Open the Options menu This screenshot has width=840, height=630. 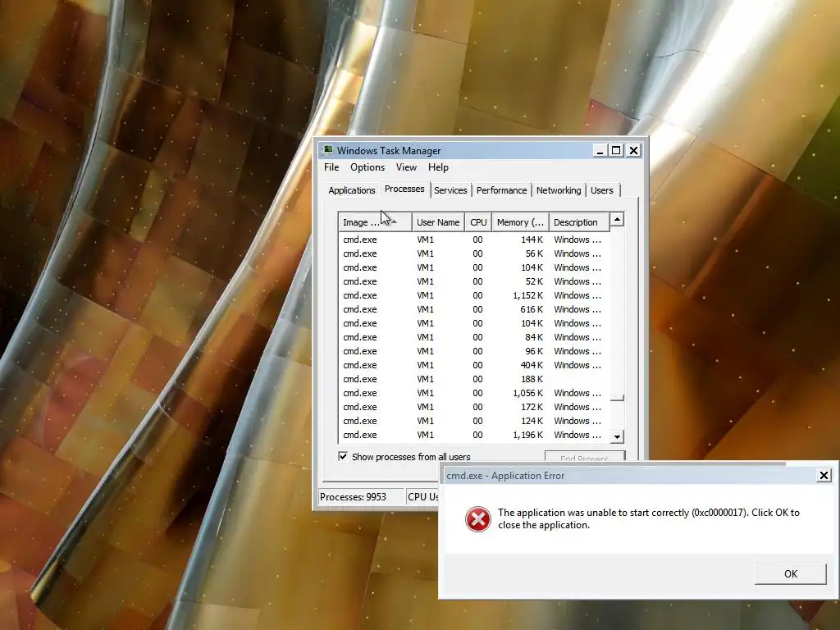(367, 167)
